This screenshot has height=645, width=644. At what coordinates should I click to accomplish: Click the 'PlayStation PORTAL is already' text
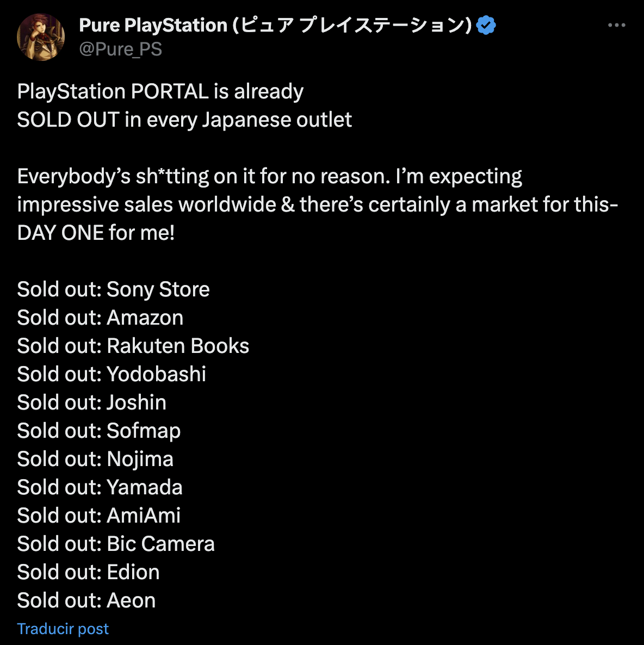pos(160,92)
